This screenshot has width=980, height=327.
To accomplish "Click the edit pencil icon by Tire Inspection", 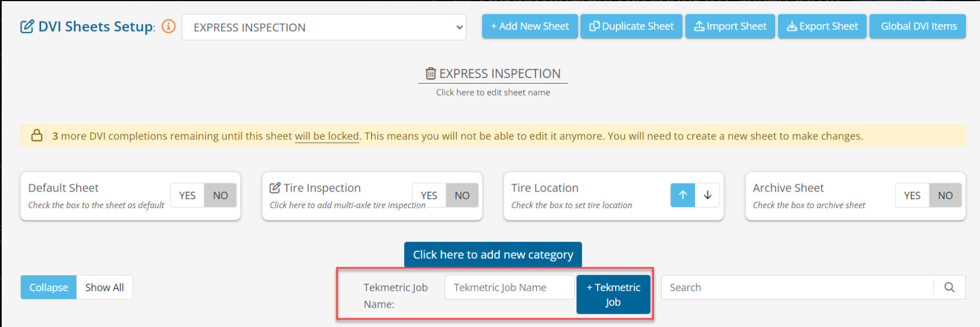I will [275, 188].
